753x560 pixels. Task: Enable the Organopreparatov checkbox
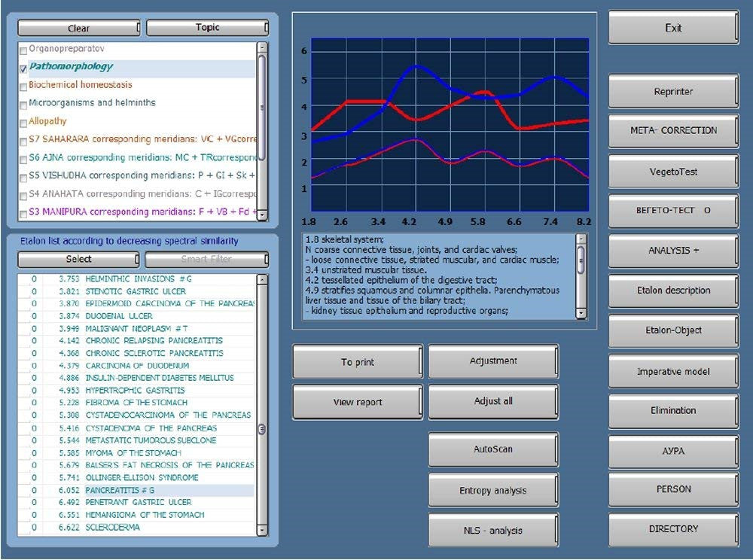[23, 46]
